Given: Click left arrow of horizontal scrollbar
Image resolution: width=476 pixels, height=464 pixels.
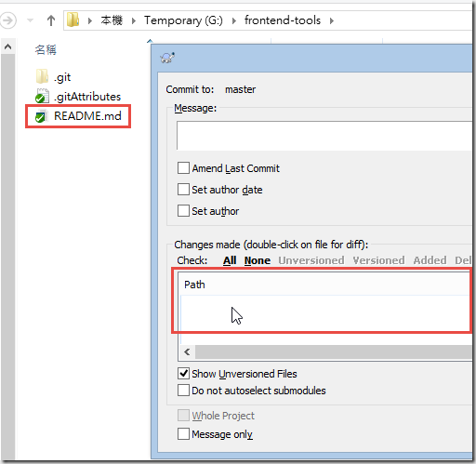Looking at the screenshot, I should click(x=187, y=352).
